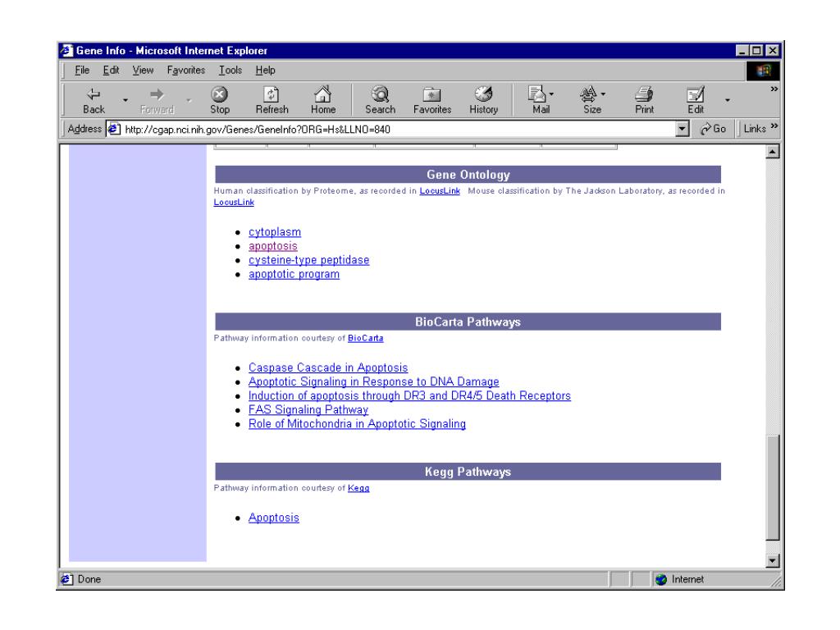Click the Links toolbar label
Screen dimensions: 840x630
(x=755, y=129)
